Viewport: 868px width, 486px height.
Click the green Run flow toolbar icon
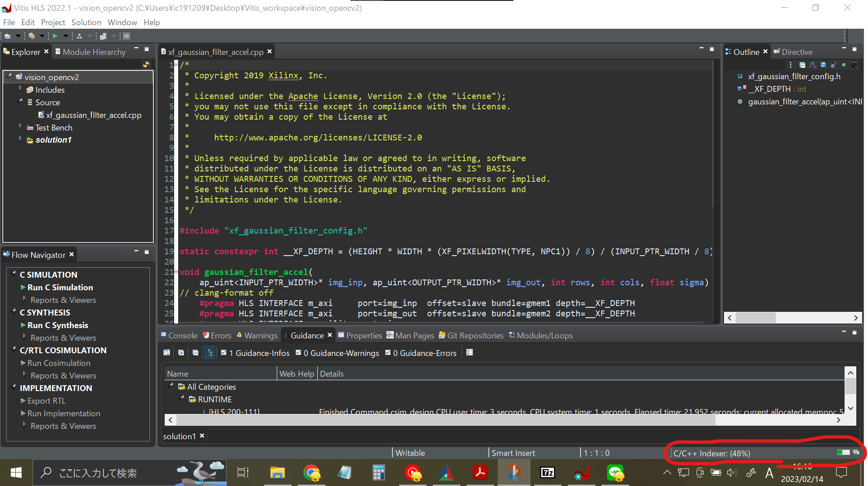pos(55,36)
